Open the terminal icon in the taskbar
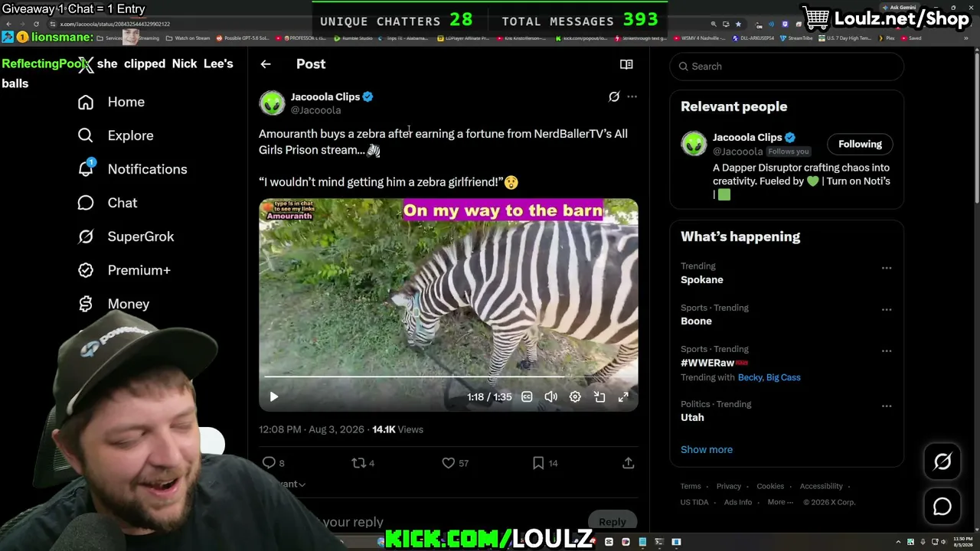 659,542
